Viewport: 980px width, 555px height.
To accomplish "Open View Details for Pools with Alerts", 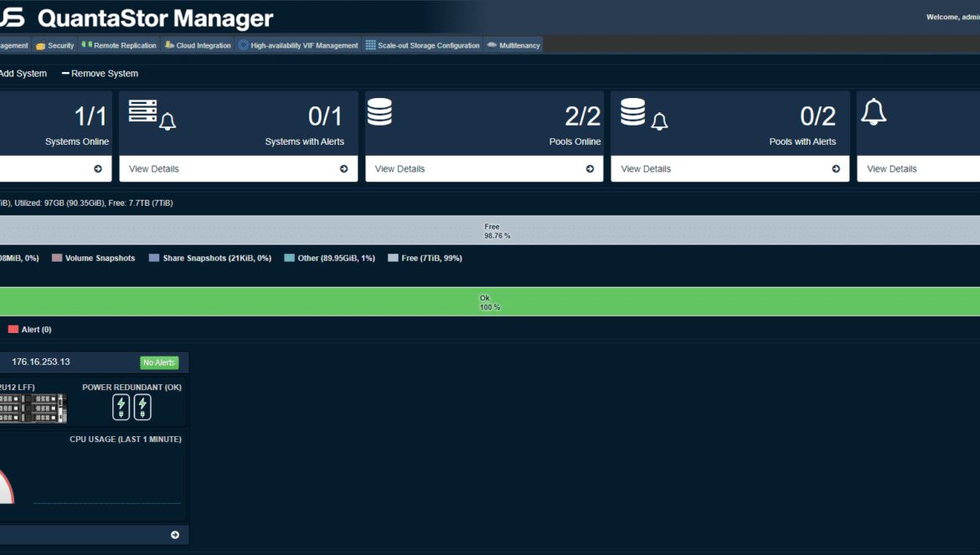I will click(x=730, y=168).
